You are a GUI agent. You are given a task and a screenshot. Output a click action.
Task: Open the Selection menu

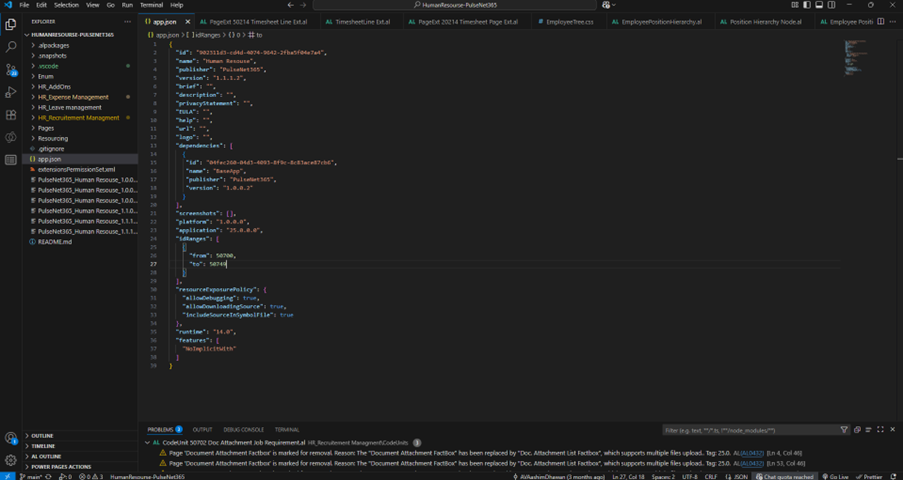click(66, 5)
